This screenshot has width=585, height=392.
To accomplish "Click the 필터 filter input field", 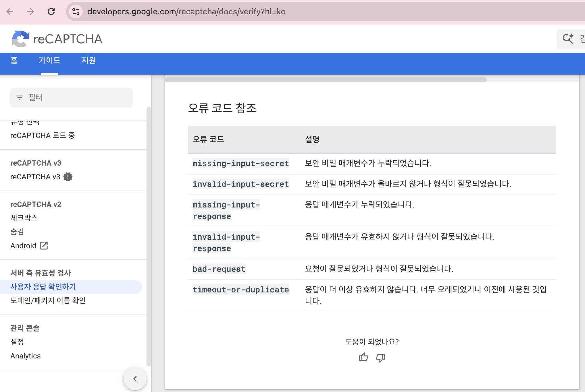I will pyautogui.click(x=72, y=98).
